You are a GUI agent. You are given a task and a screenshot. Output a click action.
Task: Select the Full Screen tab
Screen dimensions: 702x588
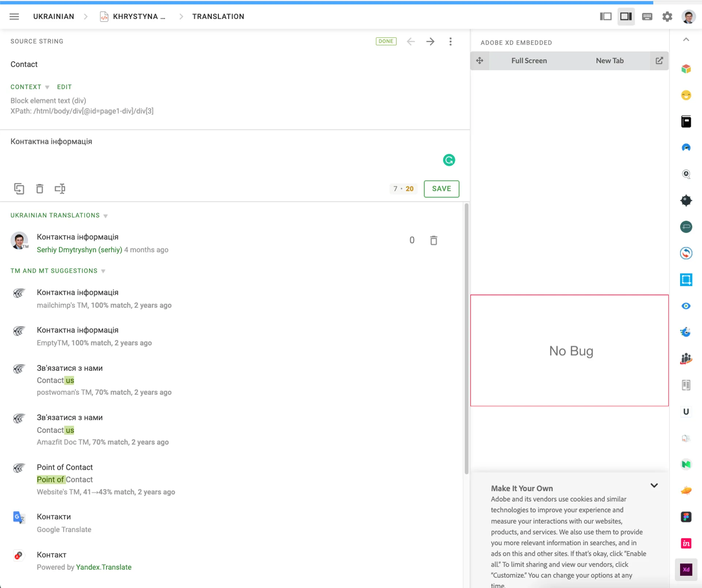coord(529,61)
